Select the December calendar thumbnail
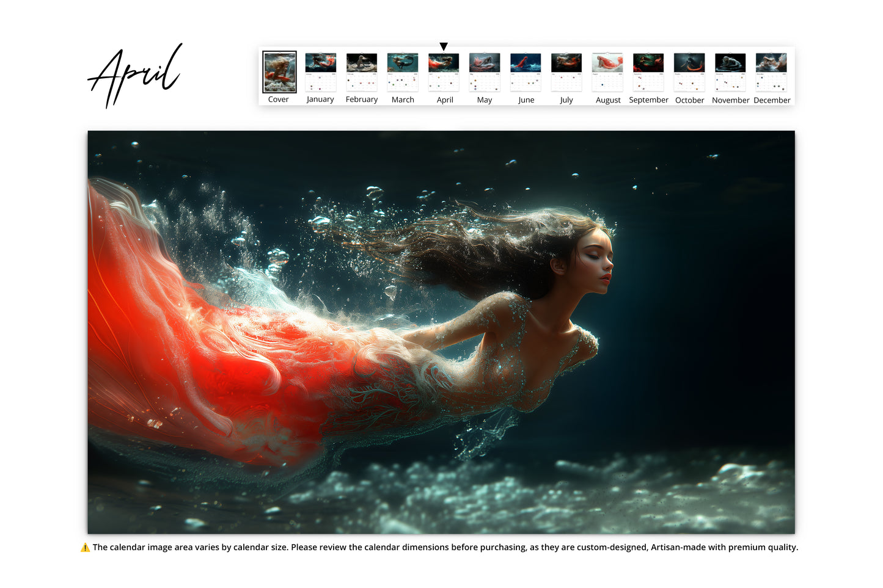883x588 pixels. click(771, 72)
